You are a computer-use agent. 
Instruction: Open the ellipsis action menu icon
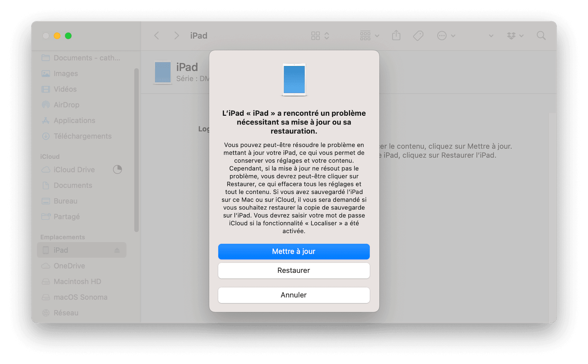click(x=442, y=36)
